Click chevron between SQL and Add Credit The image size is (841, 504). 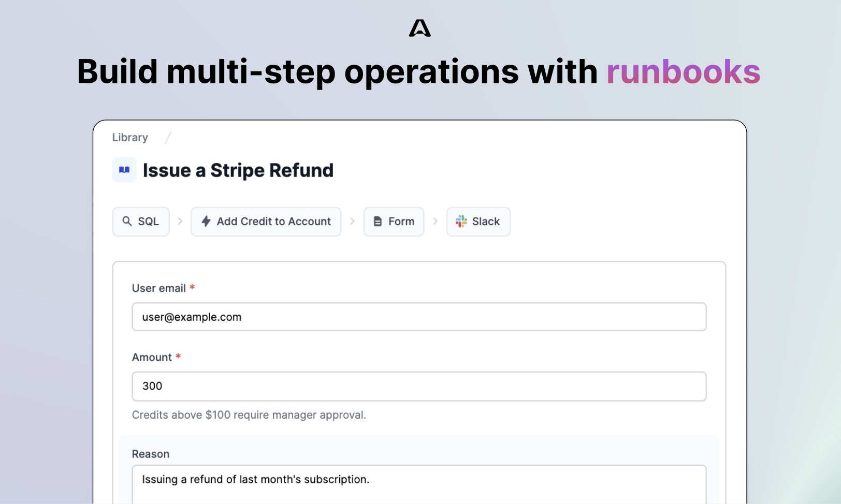point(180,221)
